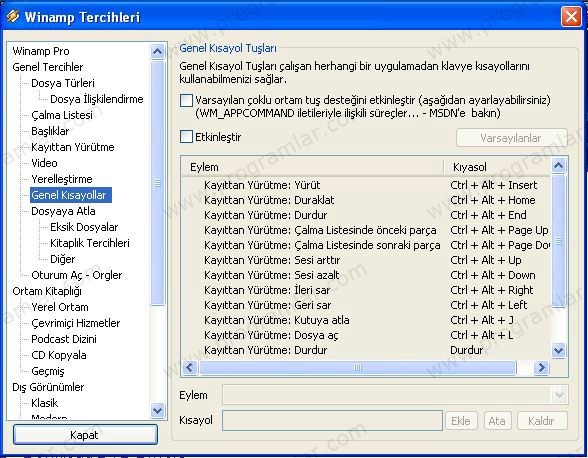The height and width of the screenshot is (458, 588).
Task: Open Dosyaya Atla preferences
Action: (x=63, y=211)
